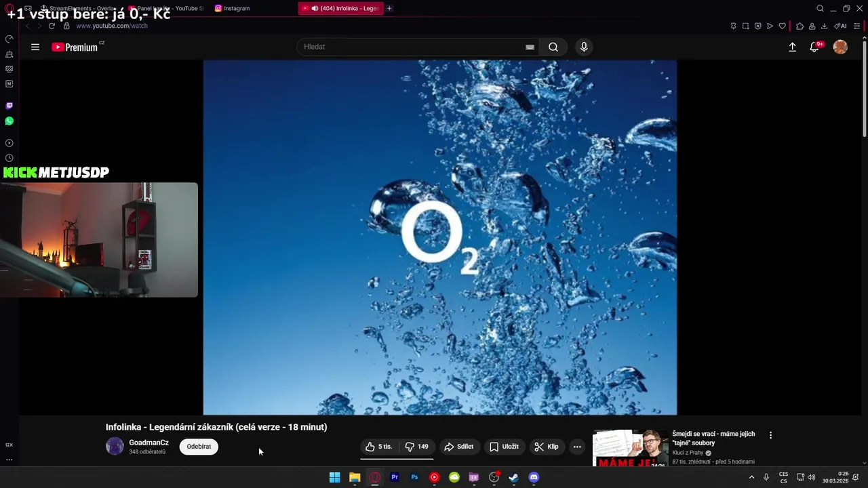Image resolution: width=868 pixels, height=488 pixels.
Task: Open GX Control speedometer in sidebar
Action: point(9,39)
